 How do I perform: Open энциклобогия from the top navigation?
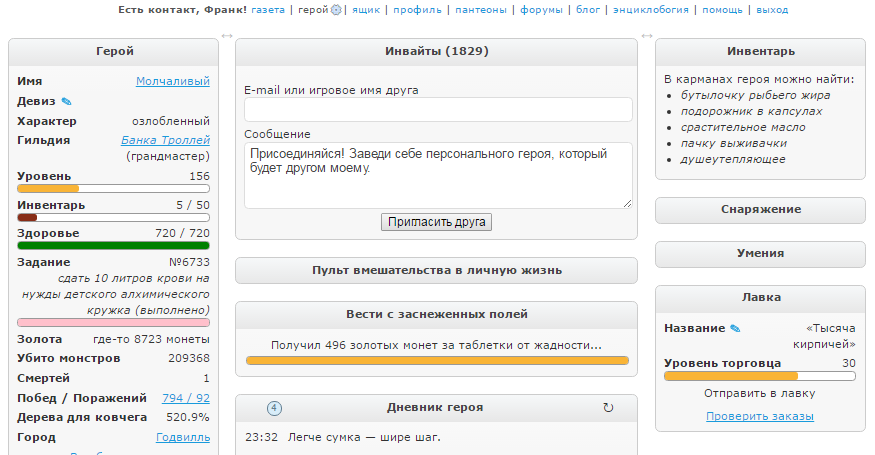650,10
